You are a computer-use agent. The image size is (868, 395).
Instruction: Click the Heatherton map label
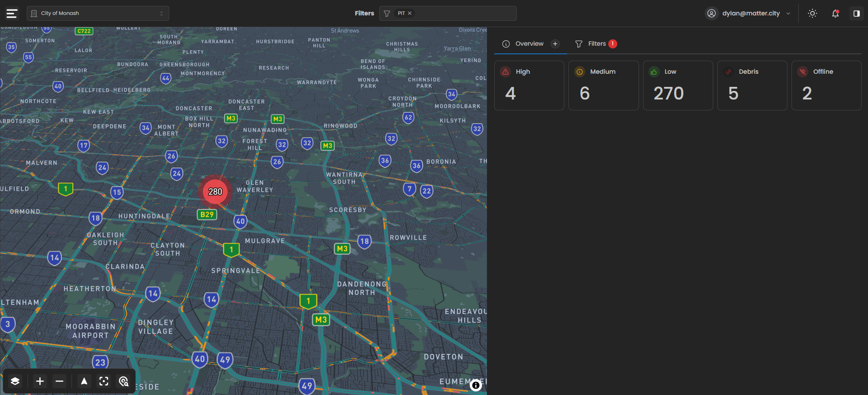coord(90,289)
